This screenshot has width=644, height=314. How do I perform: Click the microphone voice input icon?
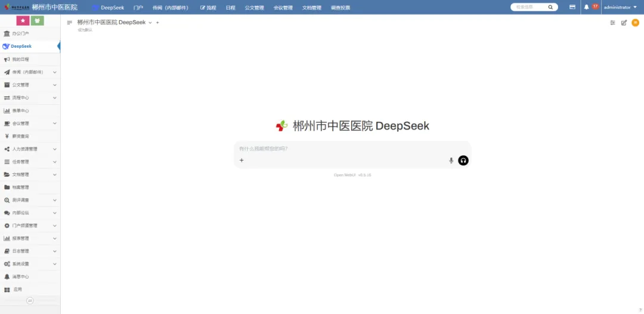(451, 161)
